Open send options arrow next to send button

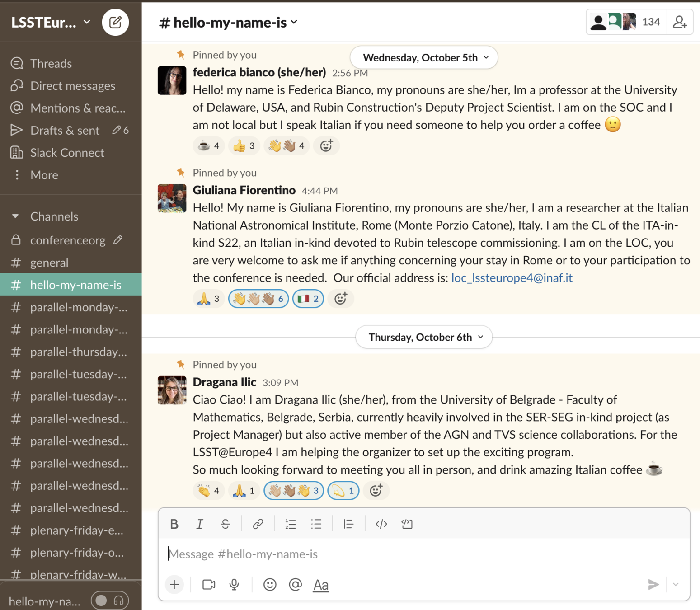click(676, 584)
